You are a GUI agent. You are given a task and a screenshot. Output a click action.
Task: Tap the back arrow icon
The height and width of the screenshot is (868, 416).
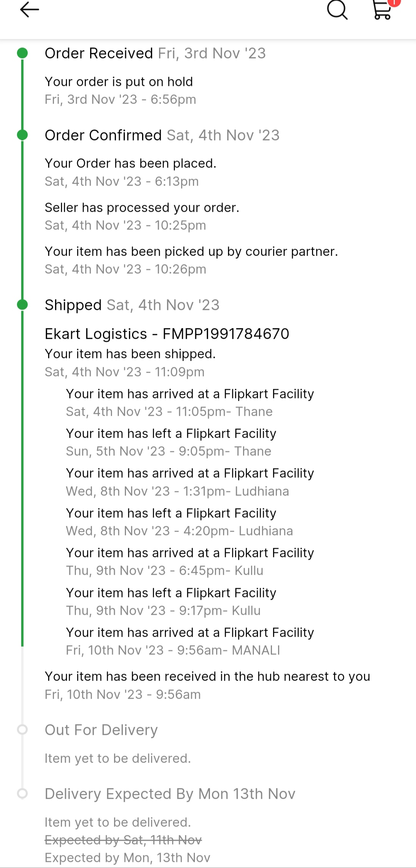[29, 10]
